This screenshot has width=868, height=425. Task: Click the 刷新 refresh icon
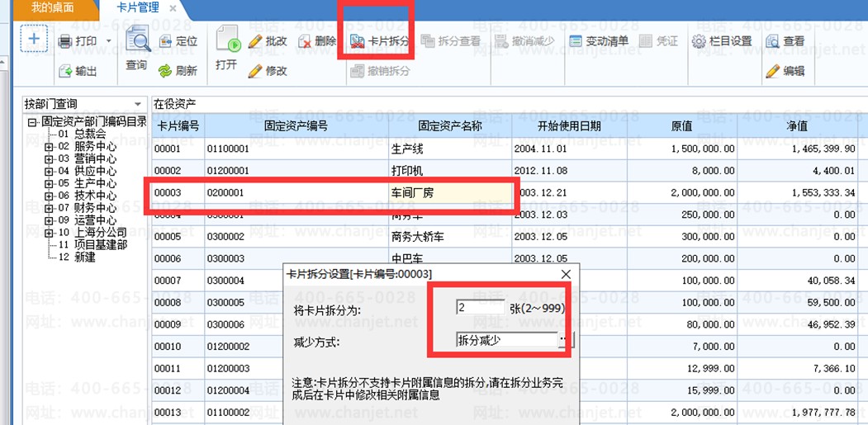pos(165,71)
